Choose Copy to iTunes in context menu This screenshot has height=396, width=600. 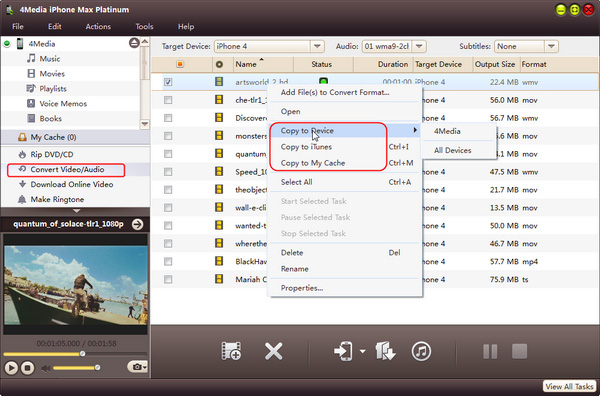(344, 147)
